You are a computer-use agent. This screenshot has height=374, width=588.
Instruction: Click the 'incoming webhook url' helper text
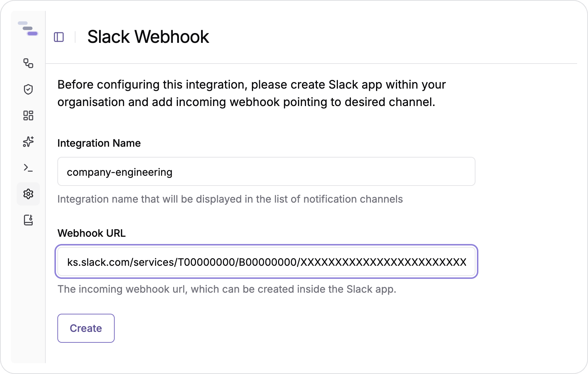[x=227, y=289]
